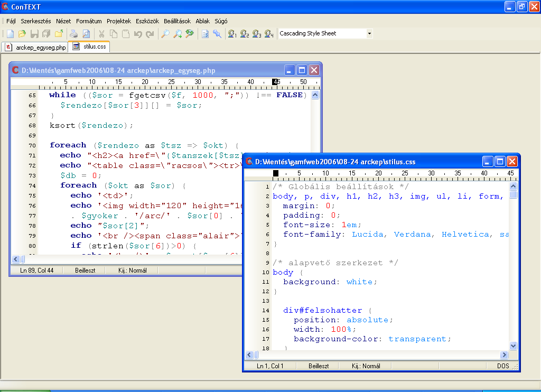541x392 pixels.
Task: Click right arrow of stilus.css horizontal scrollbar
Action: 504,354
